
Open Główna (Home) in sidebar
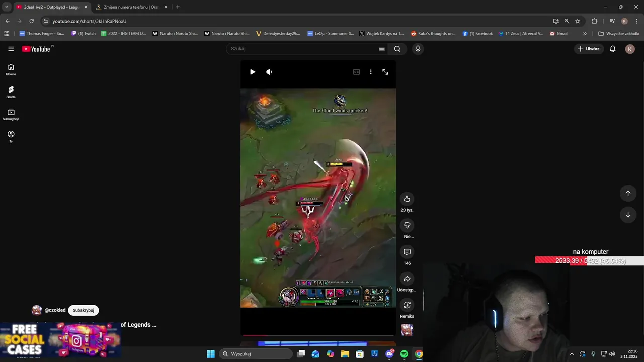(11, 70)
